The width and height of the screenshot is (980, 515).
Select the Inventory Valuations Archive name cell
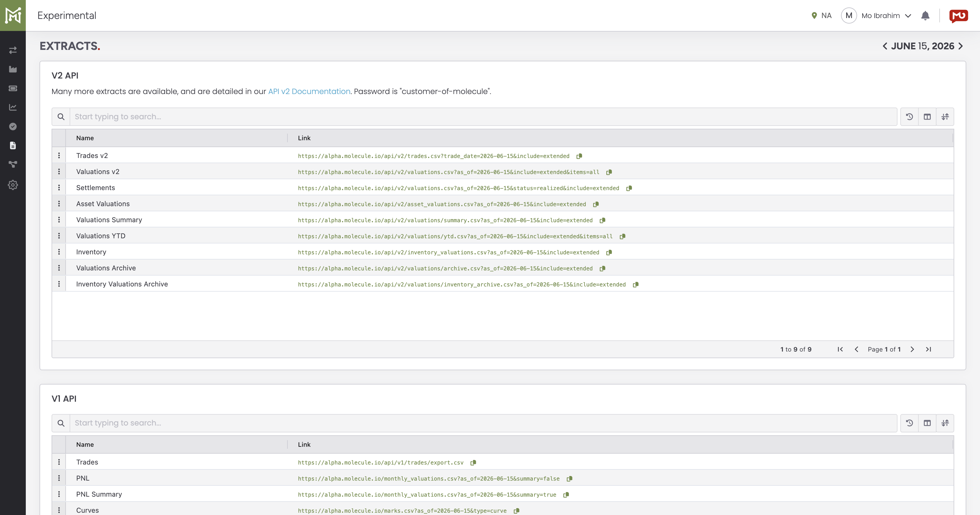point(122,284)
